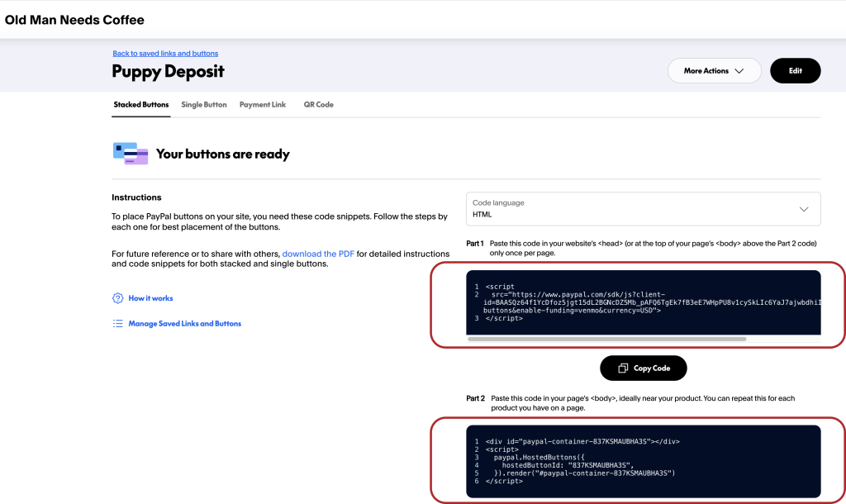Click the chevron arrow in Code language box
The width and height of the screenshot is (846, 504).
tap(804, 209)
